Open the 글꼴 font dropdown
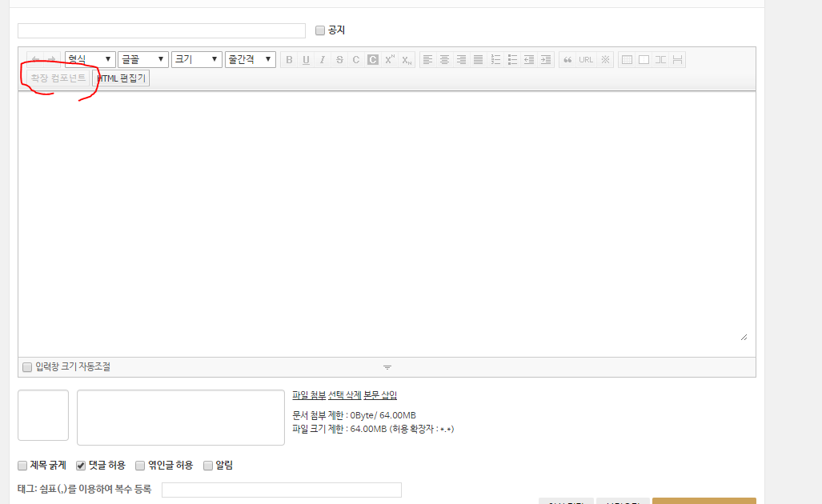The width and height of the screenshot is (822, 504). pyautogui.click(x=142, y=58)
